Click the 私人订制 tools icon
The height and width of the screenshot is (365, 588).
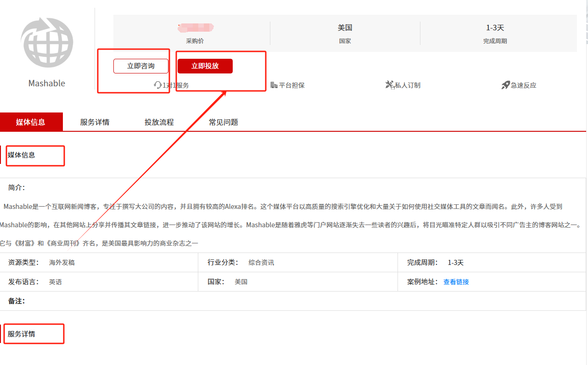pyautogui.click(x=390, y=85)
